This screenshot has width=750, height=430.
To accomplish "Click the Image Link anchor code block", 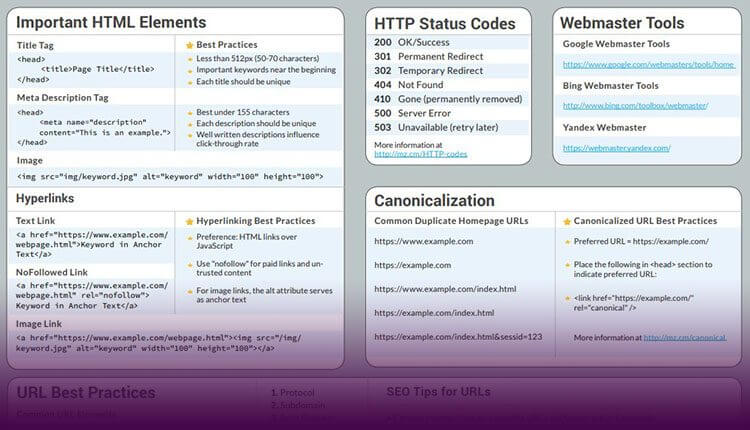I will click(x=158, y=343).
